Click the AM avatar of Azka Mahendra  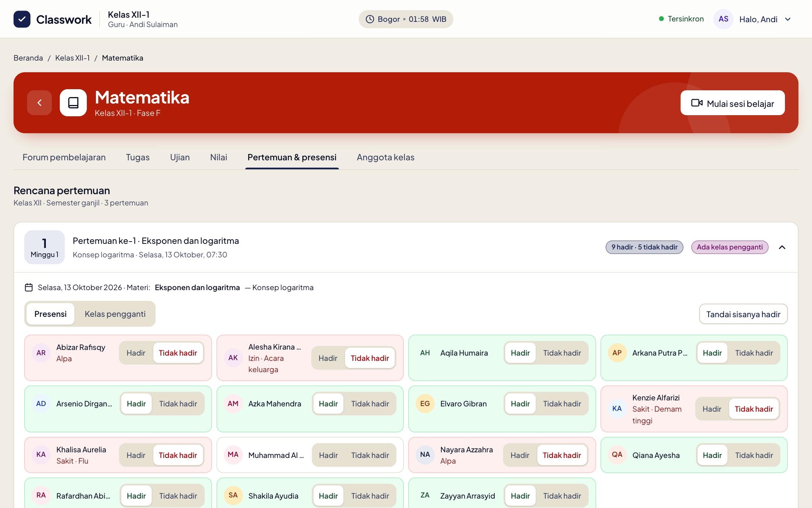pyautogui.click(x=233, y=404)
